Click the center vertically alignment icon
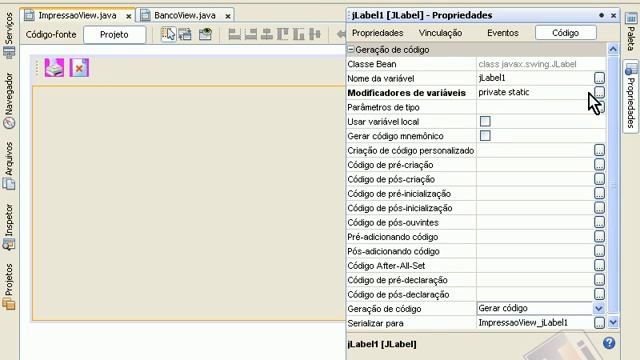 coord(314,34)
